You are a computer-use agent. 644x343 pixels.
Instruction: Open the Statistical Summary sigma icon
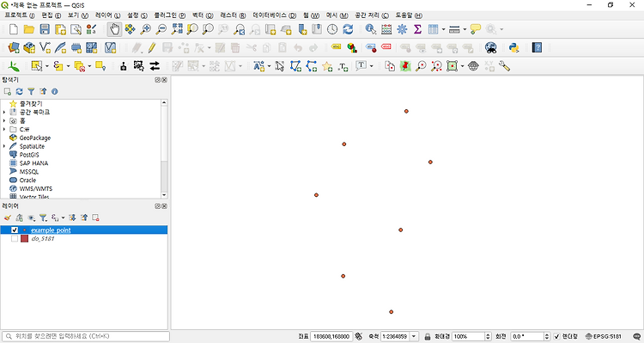(x=417, y=29)
